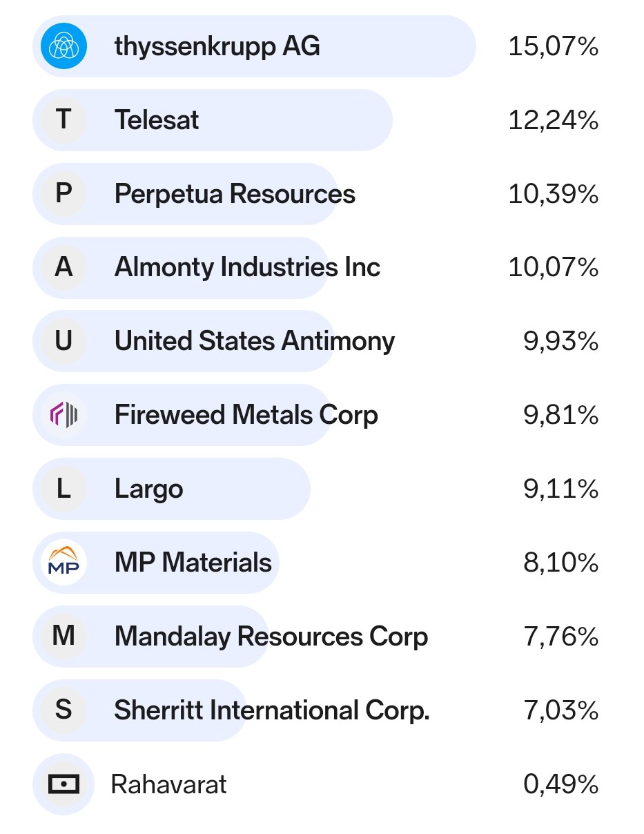Tap the United States Antimony 'U' icon
The height and width of the screenshot is (834, 644).
click(64, 341)
